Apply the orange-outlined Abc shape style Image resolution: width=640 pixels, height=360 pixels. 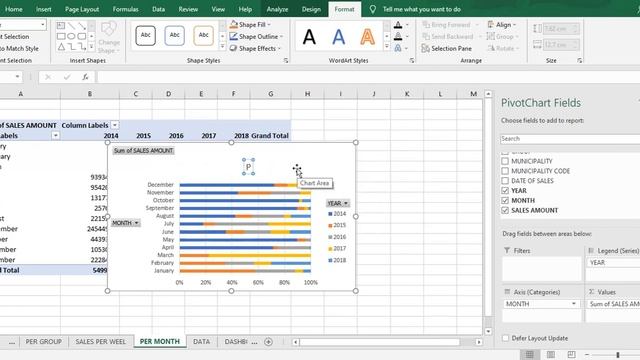[204, 35]
